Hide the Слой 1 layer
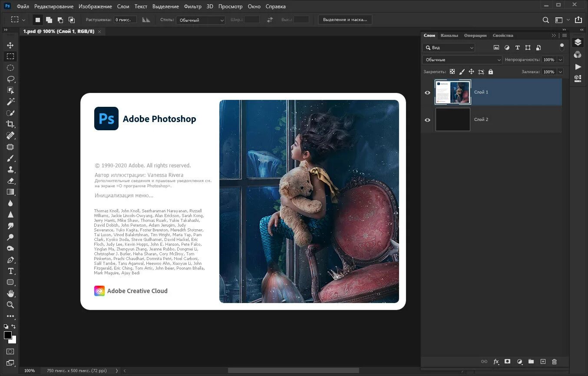Viewport: 588px width, 376px height. coord(427,92)
